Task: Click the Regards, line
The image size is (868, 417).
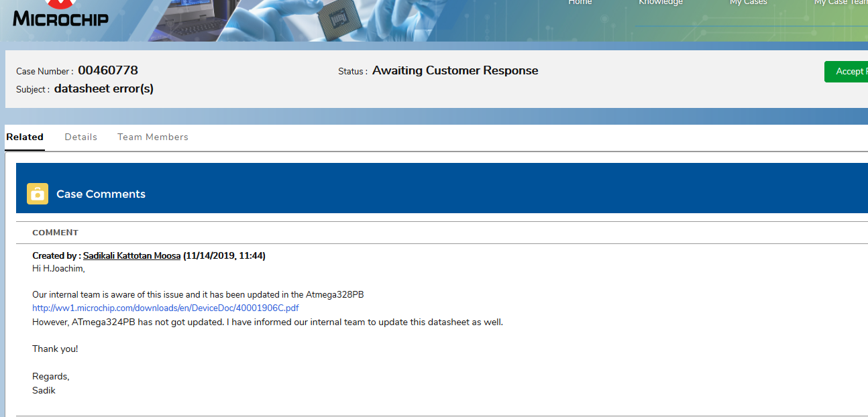Action: coord(51,376)
